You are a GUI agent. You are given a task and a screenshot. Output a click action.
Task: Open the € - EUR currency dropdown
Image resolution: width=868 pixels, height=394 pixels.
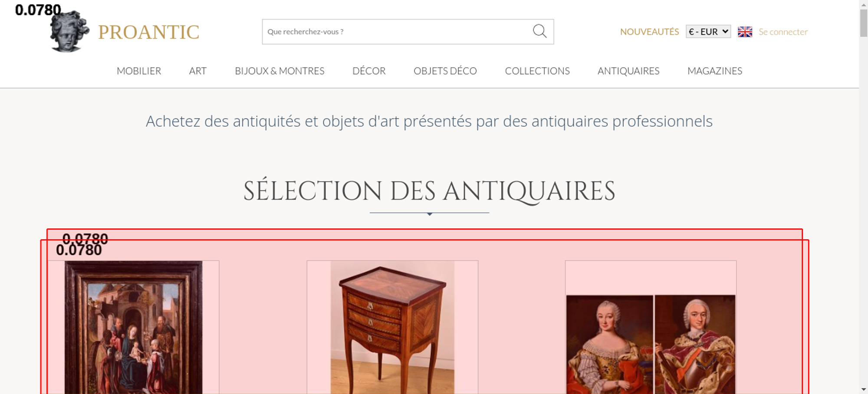click(x=708, y=32)
